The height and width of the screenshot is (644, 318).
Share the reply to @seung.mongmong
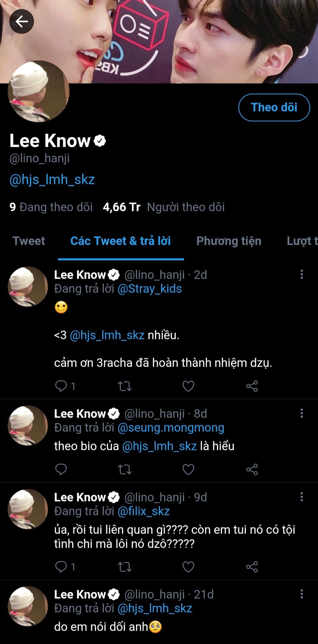(x=252, y=470)
